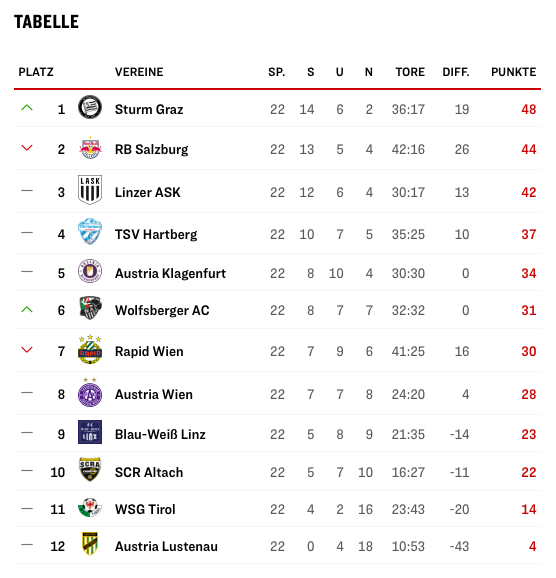
Task: Click the VEREINE column header
Action: (139, 72)
